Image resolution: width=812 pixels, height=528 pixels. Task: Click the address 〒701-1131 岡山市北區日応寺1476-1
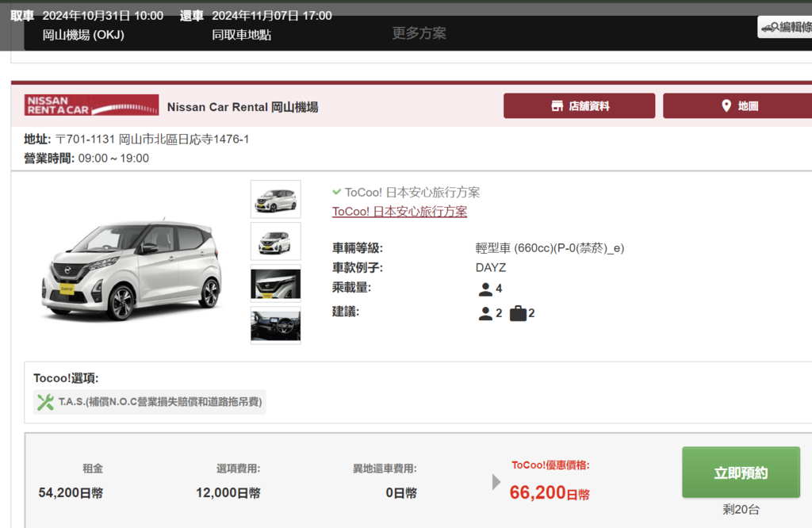(152, 140)
